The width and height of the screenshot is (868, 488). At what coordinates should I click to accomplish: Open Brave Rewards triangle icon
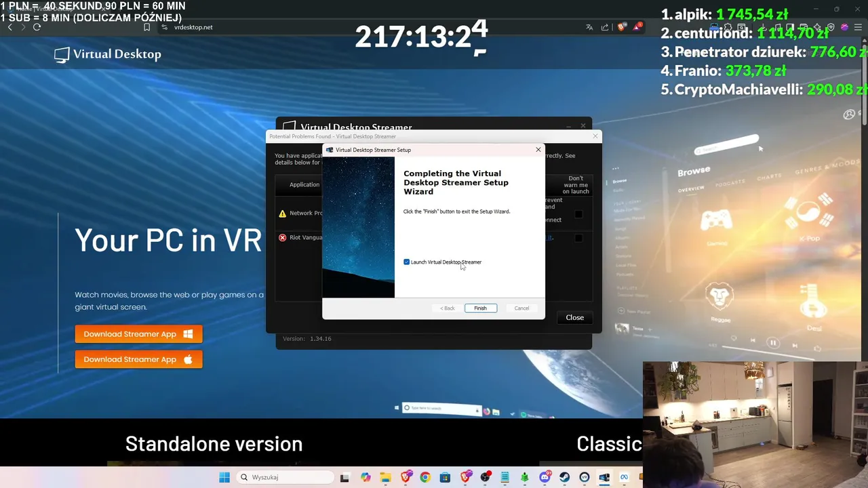[637, 27]
